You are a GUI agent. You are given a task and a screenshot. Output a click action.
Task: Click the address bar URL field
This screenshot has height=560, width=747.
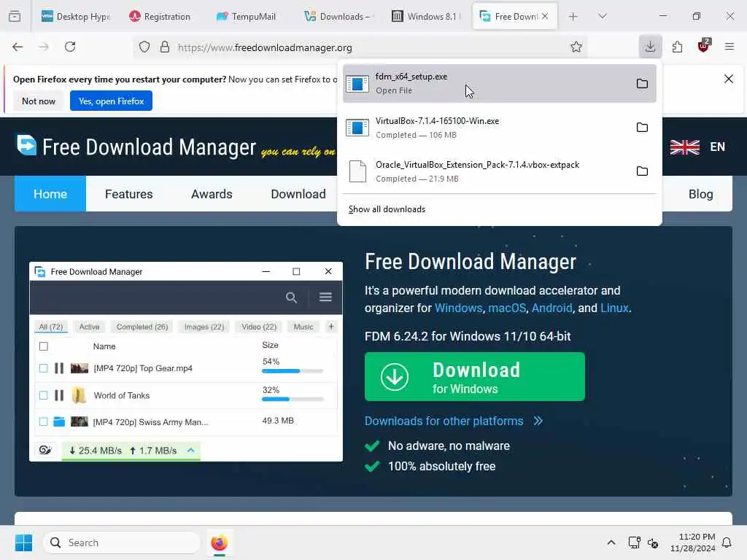point(362,47)
